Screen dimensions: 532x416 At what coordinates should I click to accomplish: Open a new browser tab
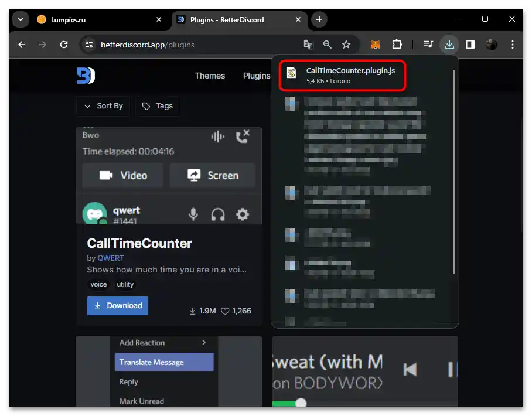(319, 19)
